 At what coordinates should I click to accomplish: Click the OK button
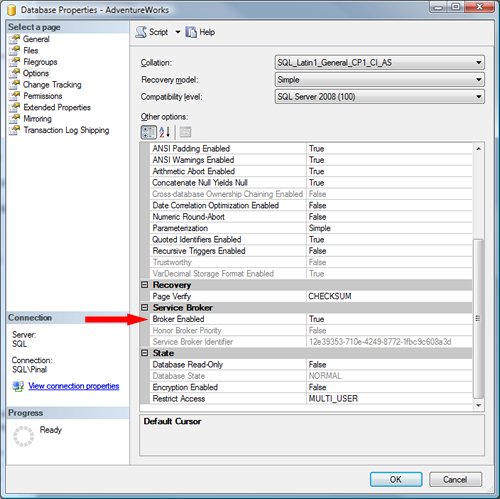(x=396, y=480)
